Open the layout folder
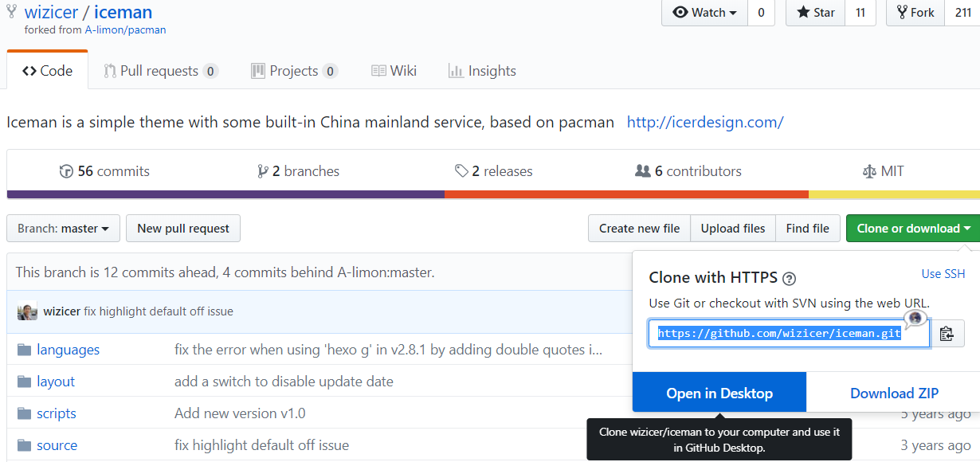Screen dimensions: 980x462 (56, 382)
